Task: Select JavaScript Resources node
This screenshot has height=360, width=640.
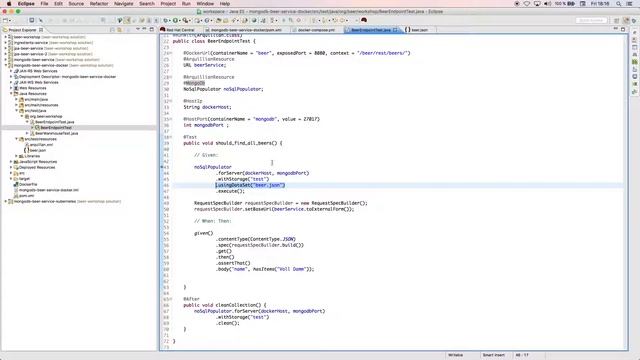Action: coord(38,162)
